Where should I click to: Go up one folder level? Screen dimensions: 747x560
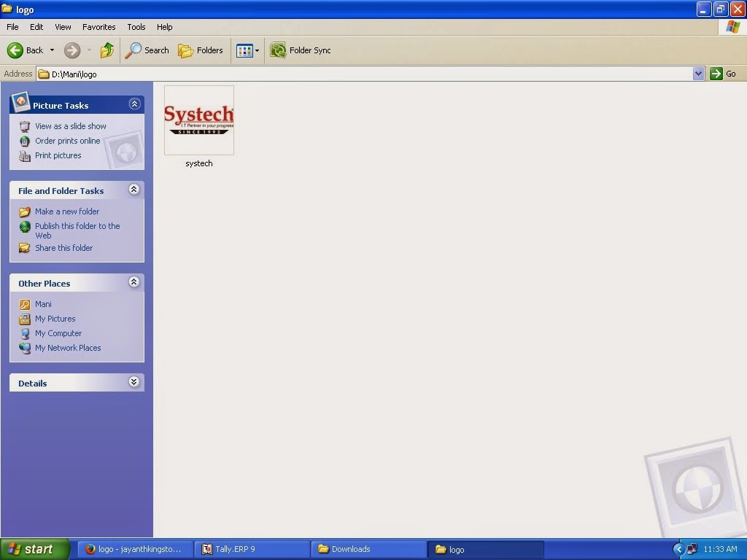(x=107, y=50)
